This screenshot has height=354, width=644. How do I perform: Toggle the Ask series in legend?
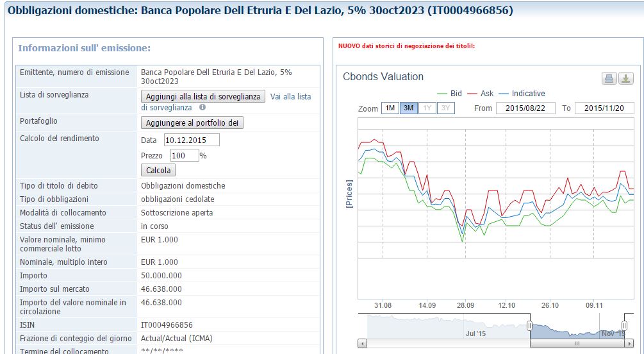click(481, 94)
